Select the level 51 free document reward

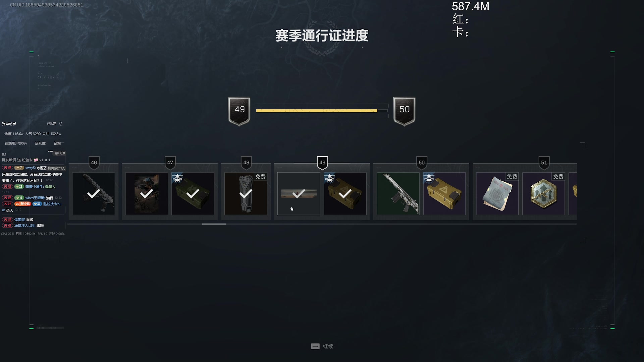(497, 194)
